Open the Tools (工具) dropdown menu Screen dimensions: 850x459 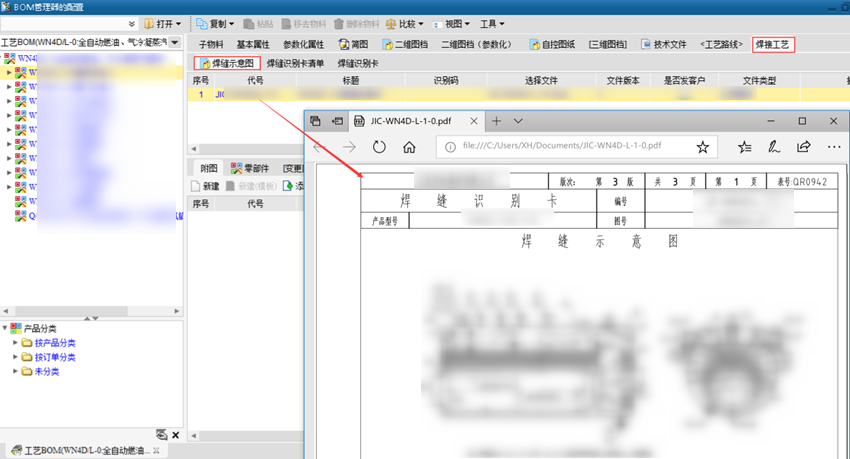(x=492, y=24)
